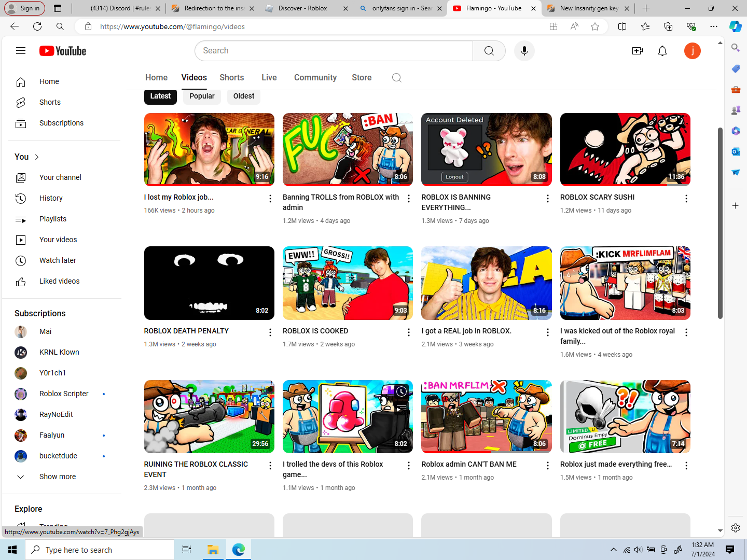The height and width of the screenshot is (560, 747).
Task: Click the YouTube search input field
Action: pos(334,51)
